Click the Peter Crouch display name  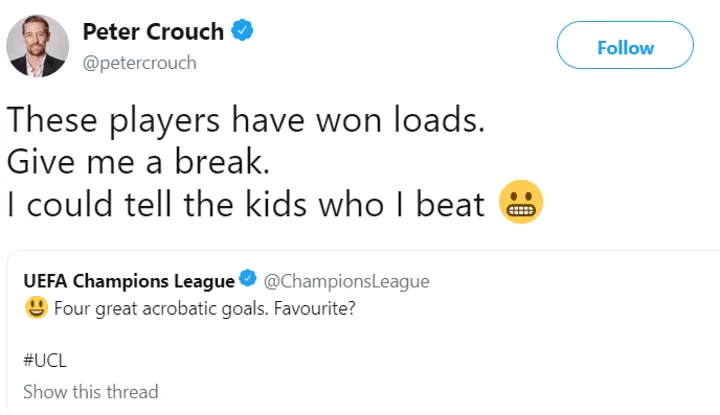(153, 32)
